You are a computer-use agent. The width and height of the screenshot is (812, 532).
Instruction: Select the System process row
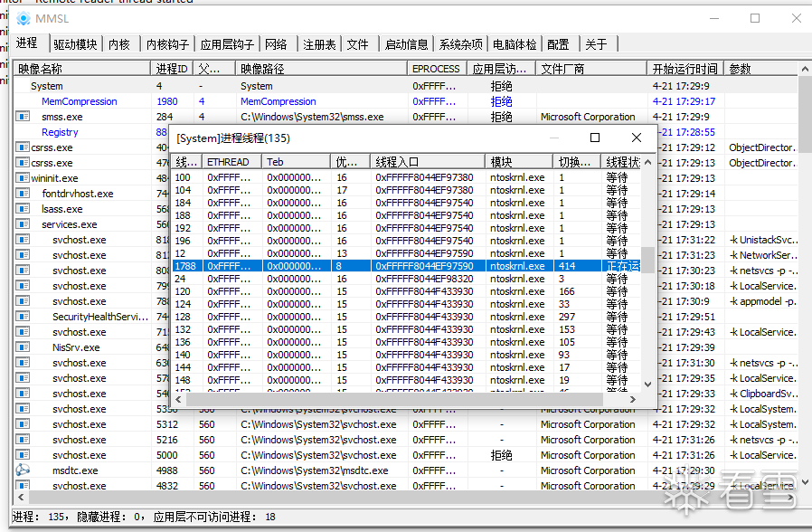tap(405, 86)
